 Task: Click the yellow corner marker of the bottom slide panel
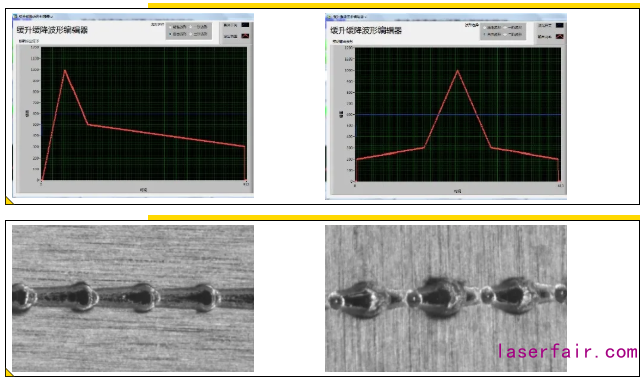tap(9, 372)
